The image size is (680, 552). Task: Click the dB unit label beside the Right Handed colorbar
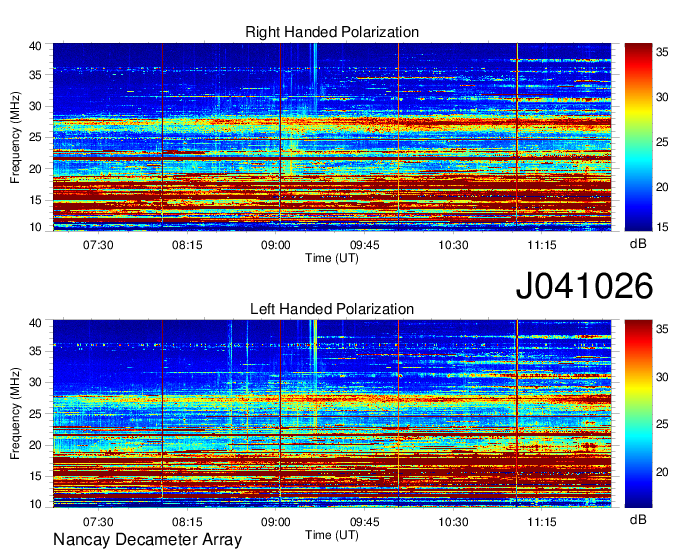(638, 244)
